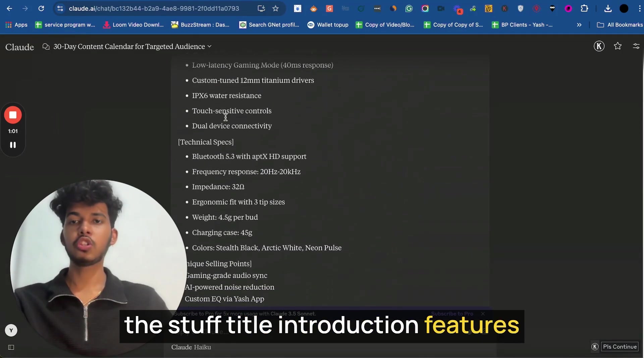Click the 'Colors: Stealth Black' line
This screenshot has width=644, height=358.
point(267,248)
